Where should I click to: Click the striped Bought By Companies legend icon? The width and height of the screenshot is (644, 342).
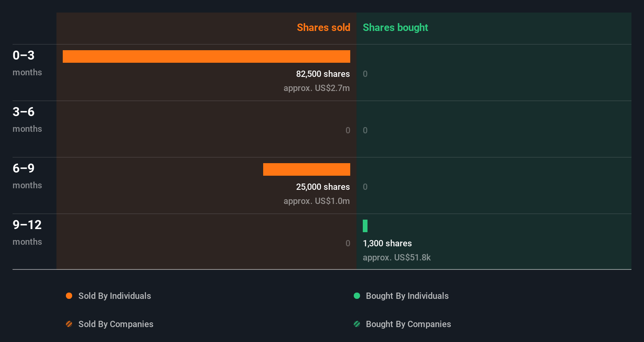coord(357,324)
